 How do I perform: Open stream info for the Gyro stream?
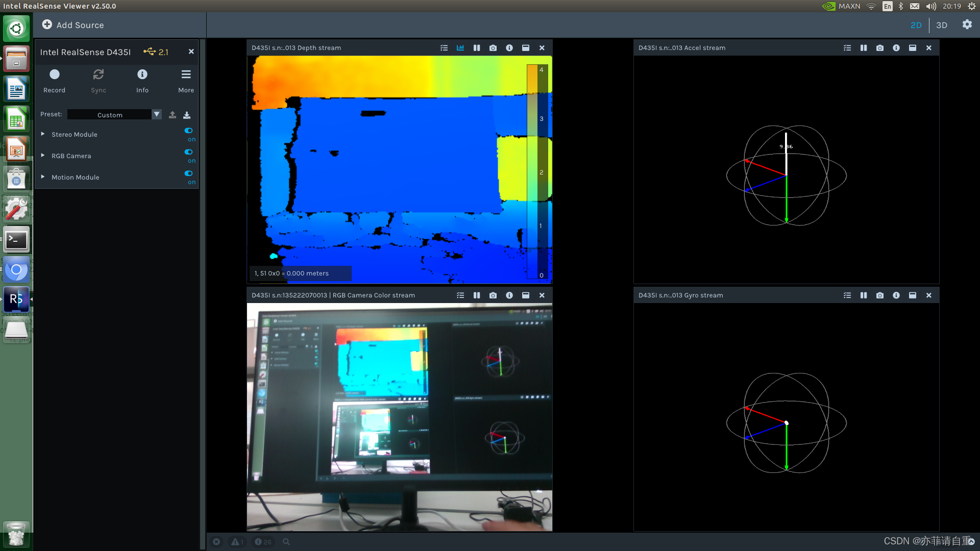point(896,295)
